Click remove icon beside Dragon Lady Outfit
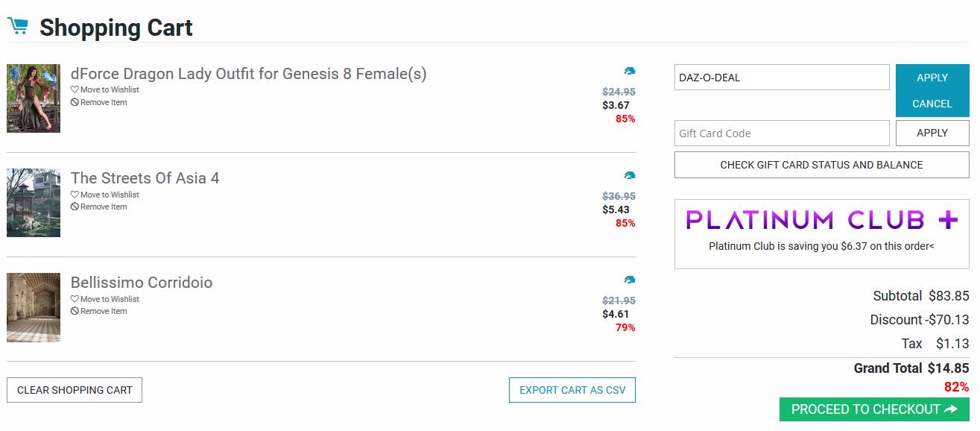Screen dimensions: 980x431 click(x=75, y=102)
